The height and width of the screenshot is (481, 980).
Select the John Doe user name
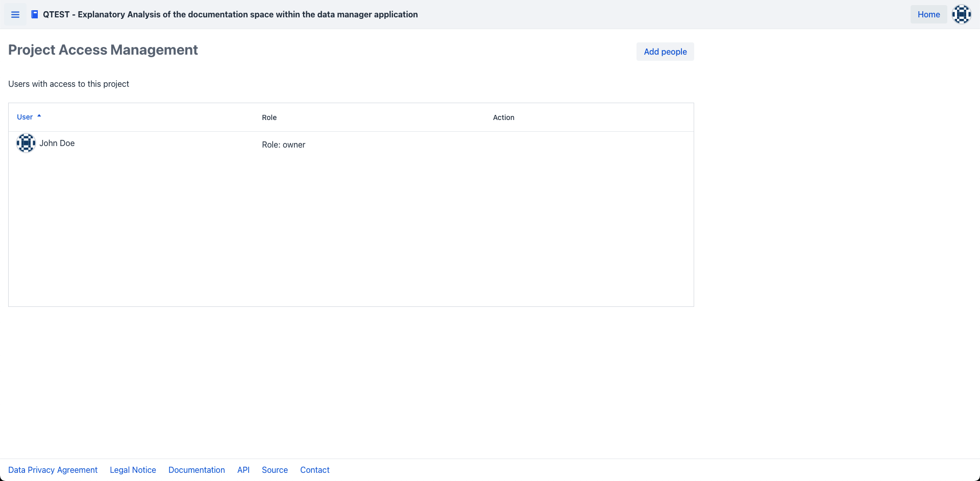pos(57,143)
